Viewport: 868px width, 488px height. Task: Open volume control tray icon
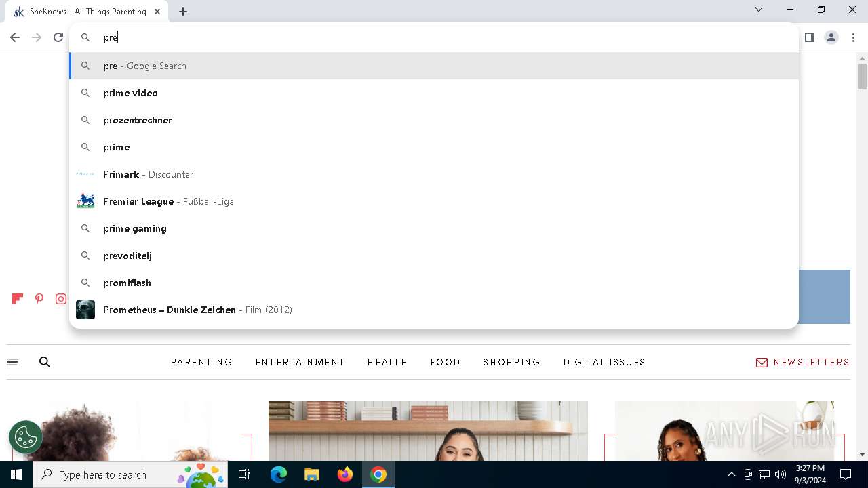781,474
